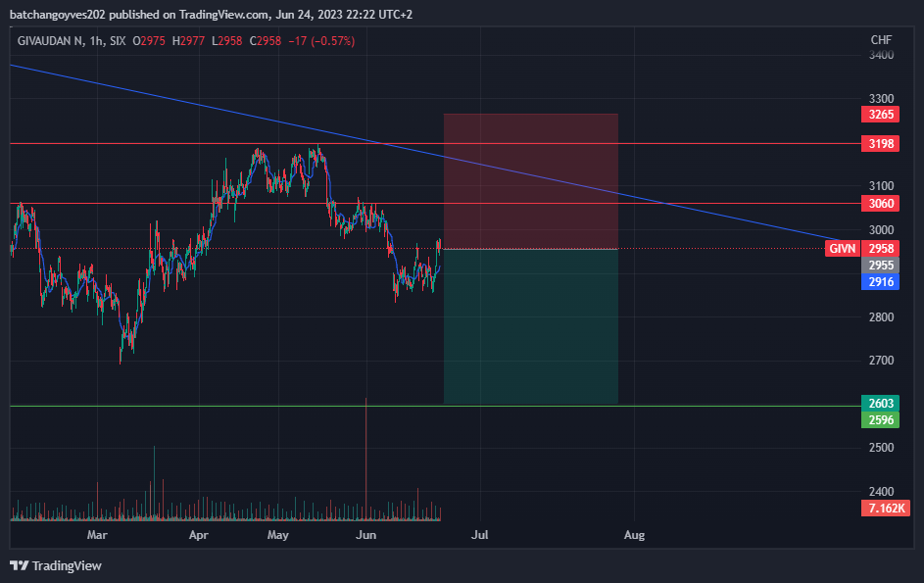Click the 3198 resistance price label

(x=880, y=144)
